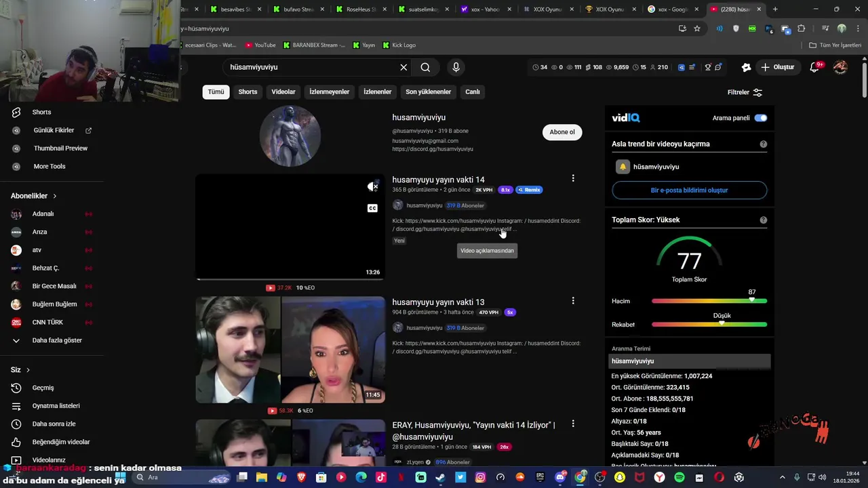Open Thumbnail Preview tool
The image size is (868, 488).
pos(60,148)
